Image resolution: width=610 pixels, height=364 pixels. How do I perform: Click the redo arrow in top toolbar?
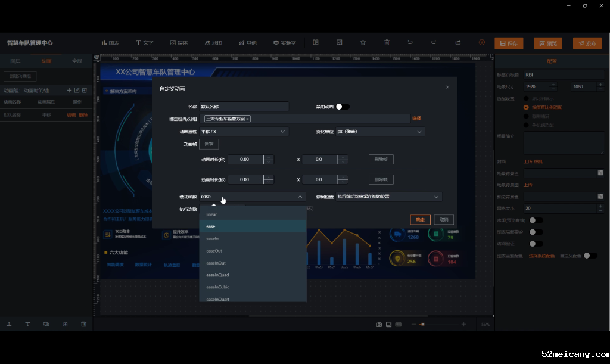(434, 43)
